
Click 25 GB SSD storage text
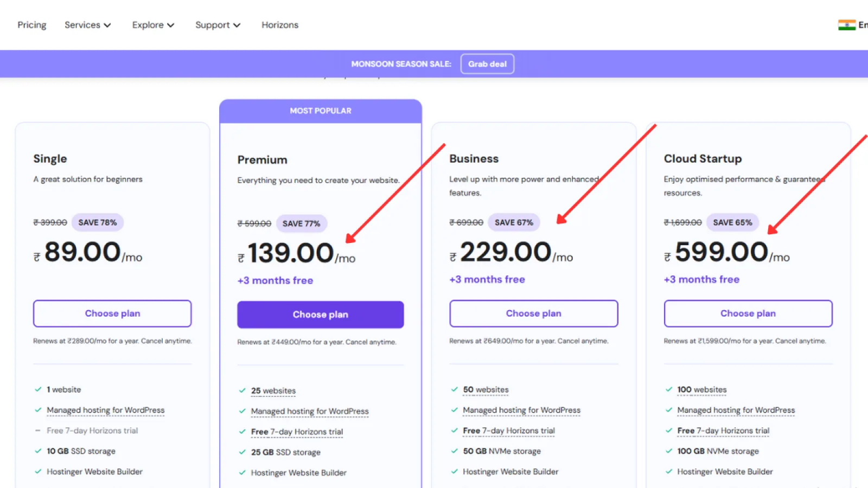point(286,452)
